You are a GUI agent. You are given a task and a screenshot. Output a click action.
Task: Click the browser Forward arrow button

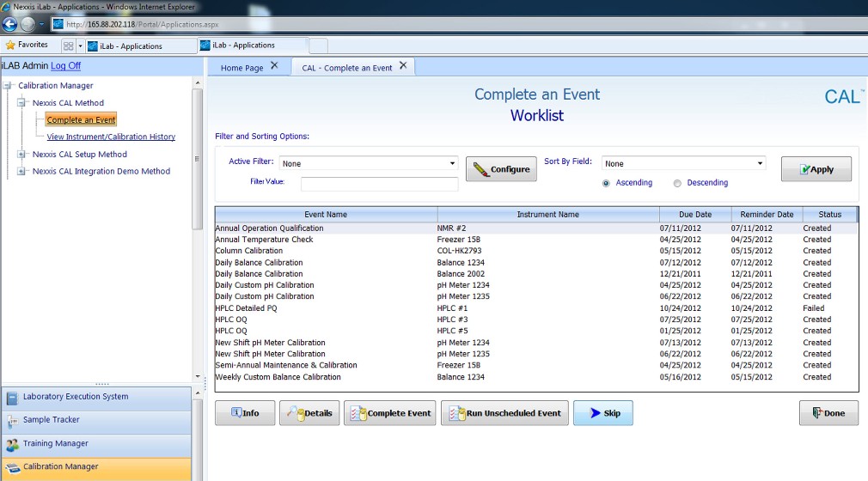point(28,24)
